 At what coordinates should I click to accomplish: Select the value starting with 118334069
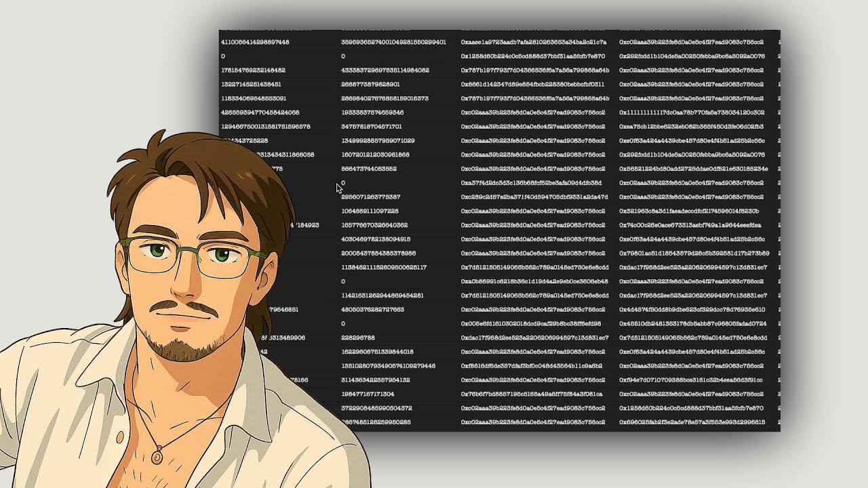click(x=254, y=99)
